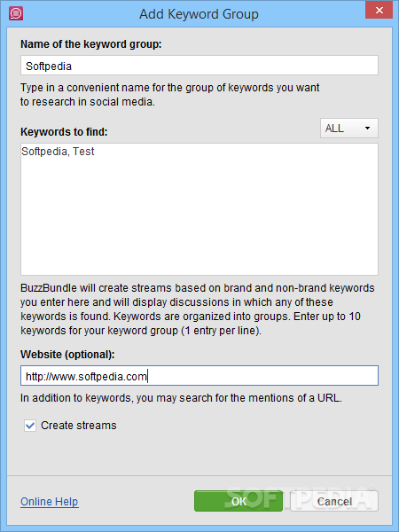Click the 'Website (optional):' label

(x=67, y=355)
